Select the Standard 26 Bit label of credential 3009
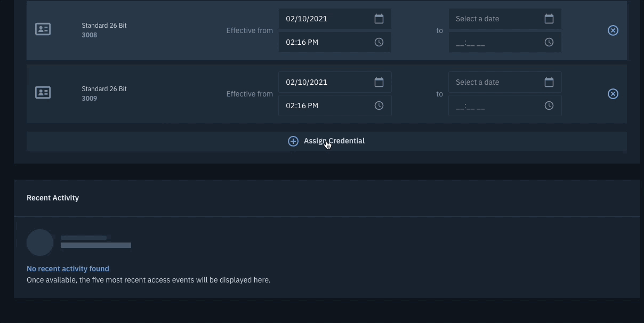Viewport: 644px width, 323px height. (x=104, y=89)
